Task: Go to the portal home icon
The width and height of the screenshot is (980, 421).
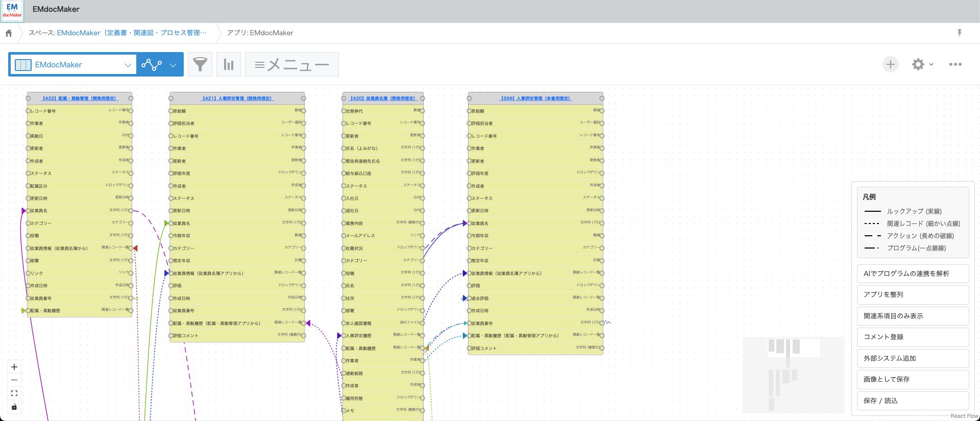Action: [x=9, y=33]
